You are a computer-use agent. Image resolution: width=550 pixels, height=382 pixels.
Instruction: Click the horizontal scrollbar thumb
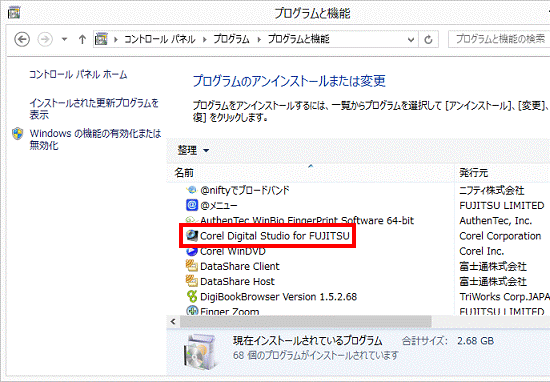tap(306, 321)
